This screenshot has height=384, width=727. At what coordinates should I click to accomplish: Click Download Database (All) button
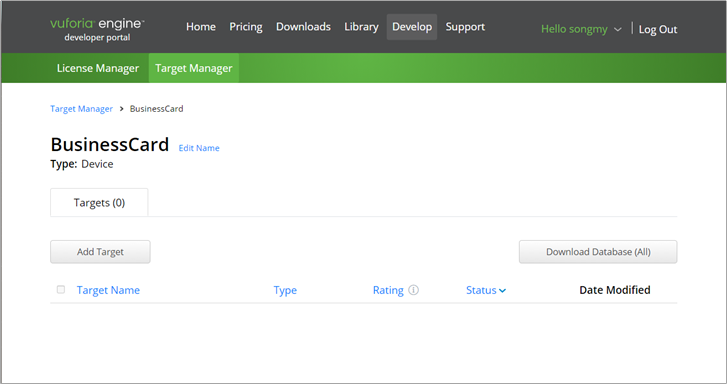click(598, 252)
